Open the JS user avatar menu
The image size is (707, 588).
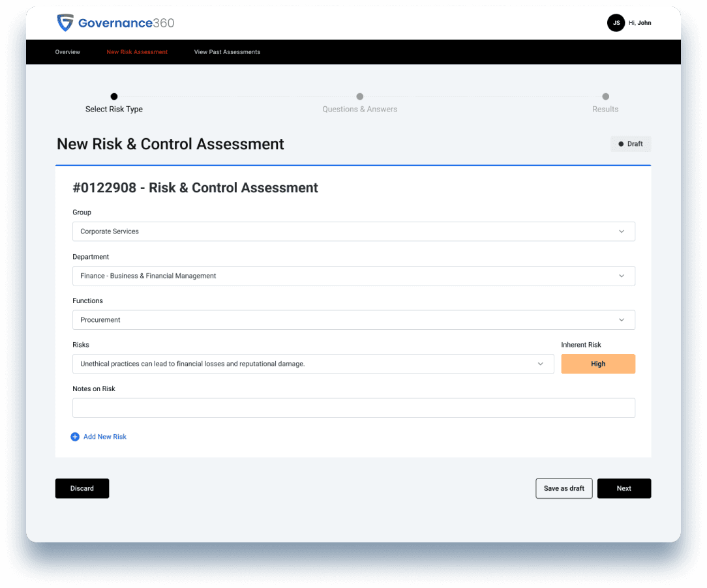[x=616, y=22]
